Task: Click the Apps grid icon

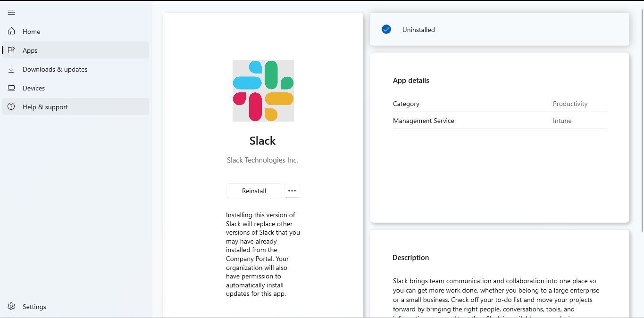Action: click(x=11, y=50)
